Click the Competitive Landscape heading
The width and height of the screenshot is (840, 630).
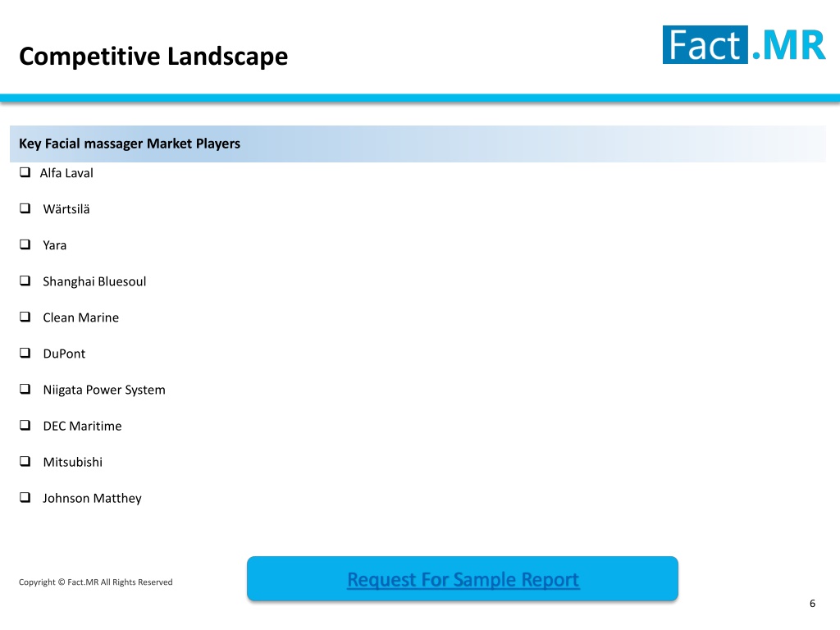[153, 57]
